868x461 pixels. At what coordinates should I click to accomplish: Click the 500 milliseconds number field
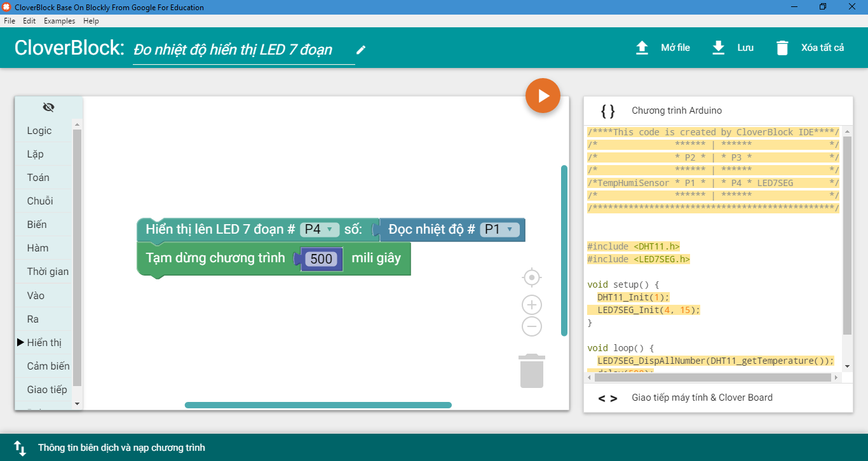click(x=322, y=259)
